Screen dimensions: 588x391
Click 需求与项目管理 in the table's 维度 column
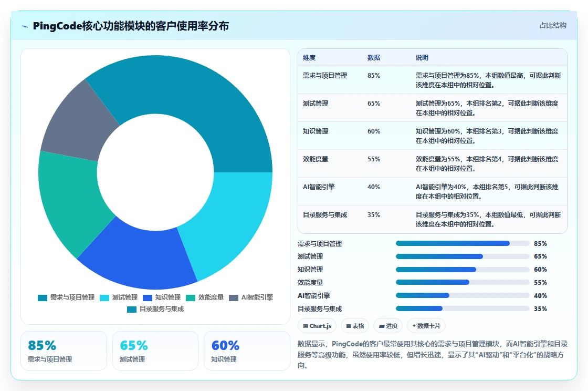coord(325,76)
